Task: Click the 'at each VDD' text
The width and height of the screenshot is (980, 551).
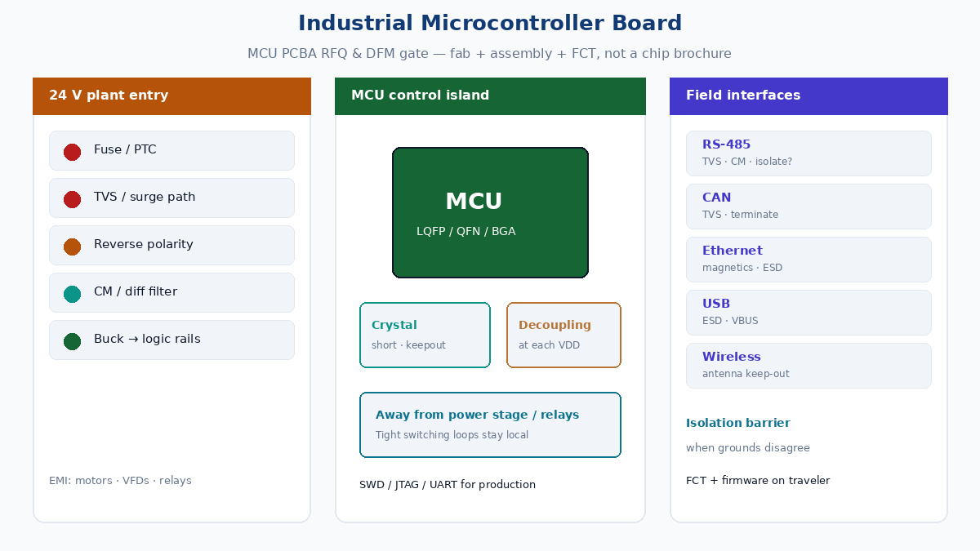Action: [549, 345]
